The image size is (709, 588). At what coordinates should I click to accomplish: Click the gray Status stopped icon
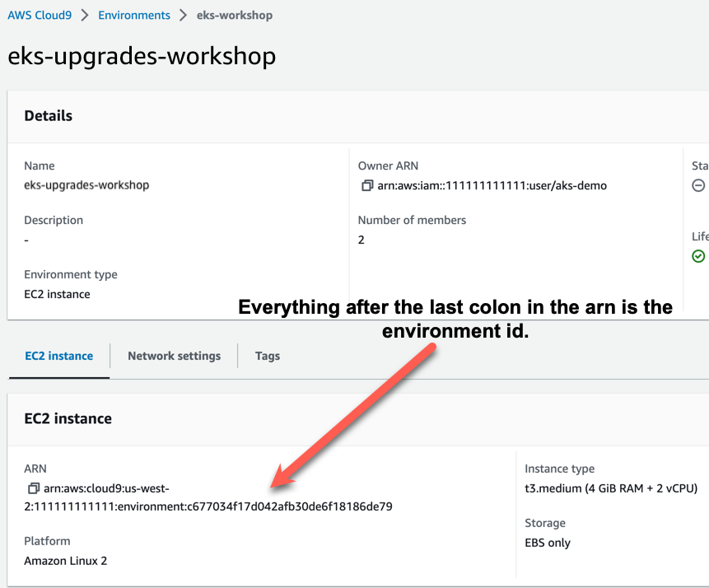click(698, 185)
